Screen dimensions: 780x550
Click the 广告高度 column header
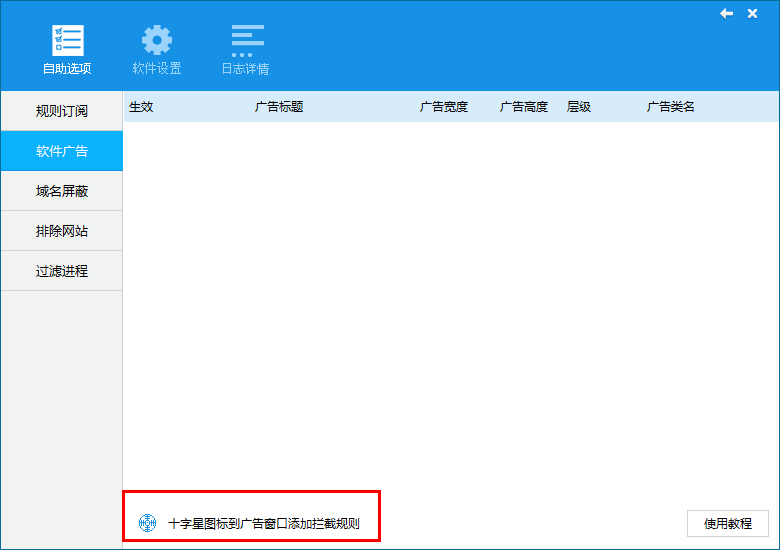pos(523,106)
